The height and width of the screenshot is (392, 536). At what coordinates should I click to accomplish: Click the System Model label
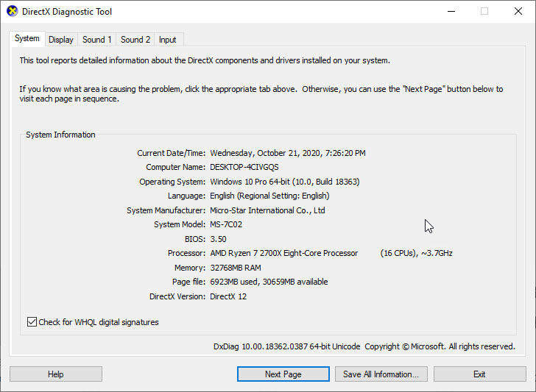click(x=180, y=224)
